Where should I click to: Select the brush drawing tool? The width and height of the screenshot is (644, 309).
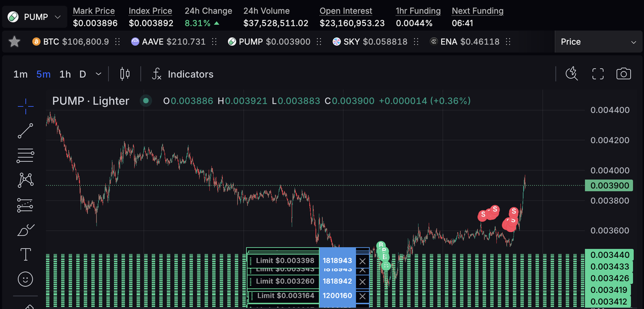click(25, 230)
